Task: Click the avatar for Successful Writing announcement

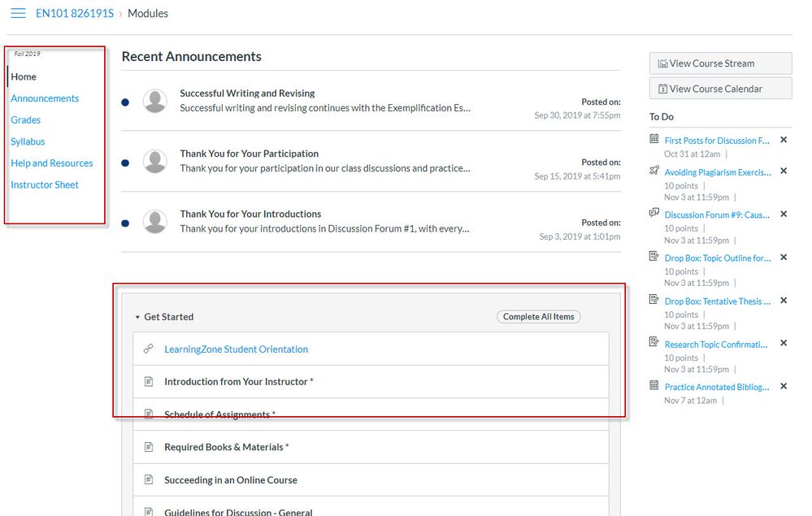Action: (154, 101)
